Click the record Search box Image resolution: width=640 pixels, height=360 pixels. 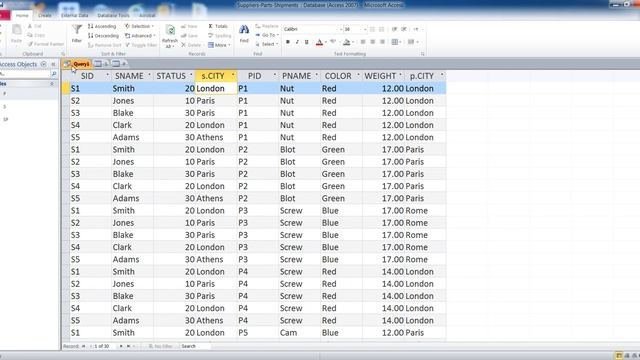(x=196, y=346)
